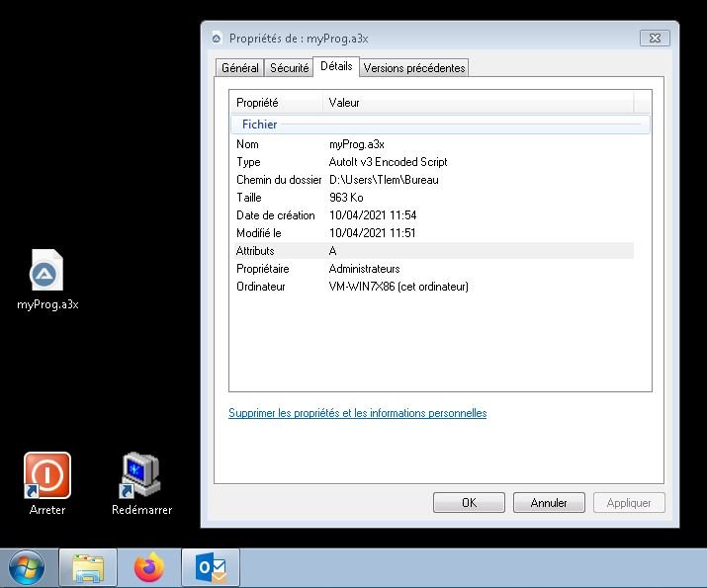Click the AutoIt icon in dialog title bar
Image resolution: width=707 pixels, height=588 pixels.
click(217, 39)
